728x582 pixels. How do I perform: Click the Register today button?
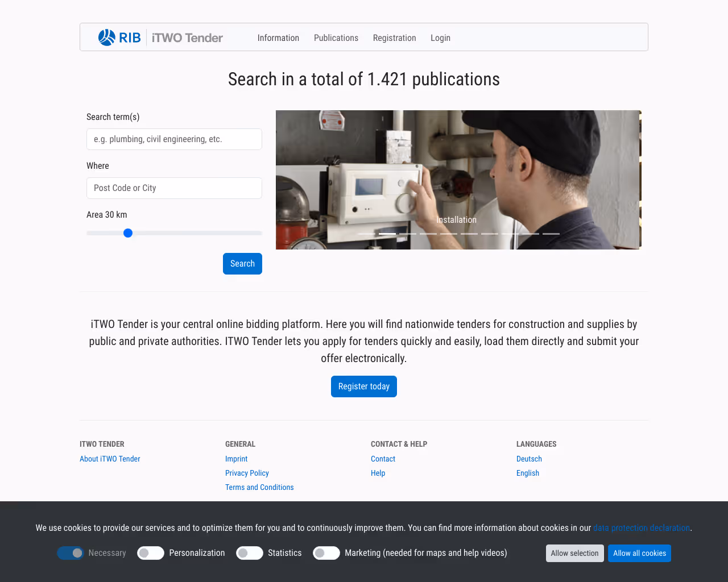point(363,386)
